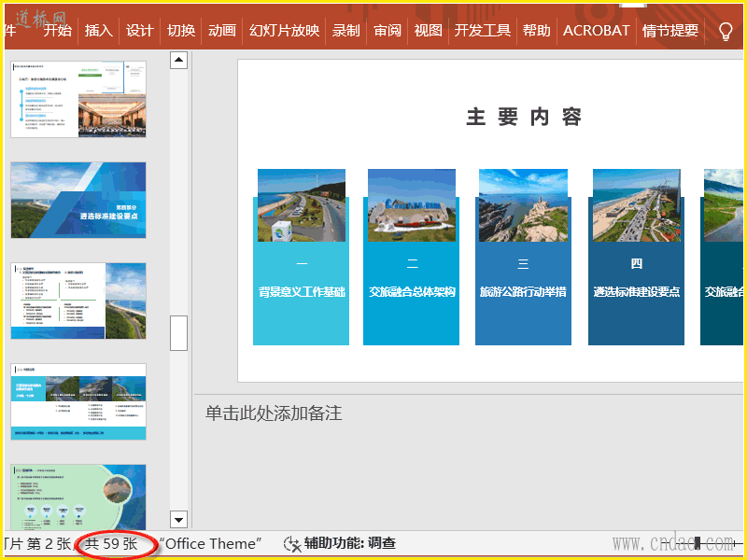This screenshot has width=747, height=560.
Task: Click the Office Theme status bar label
Action: [211, 544]
